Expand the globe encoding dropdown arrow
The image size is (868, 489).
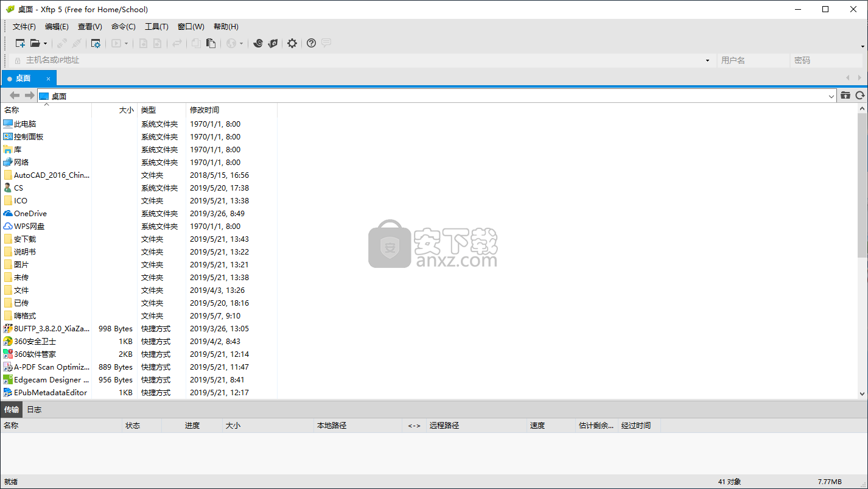pos(242,44)
